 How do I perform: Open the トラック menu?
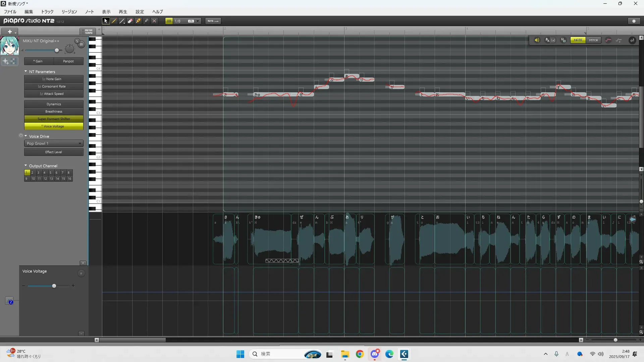point(47,12)
